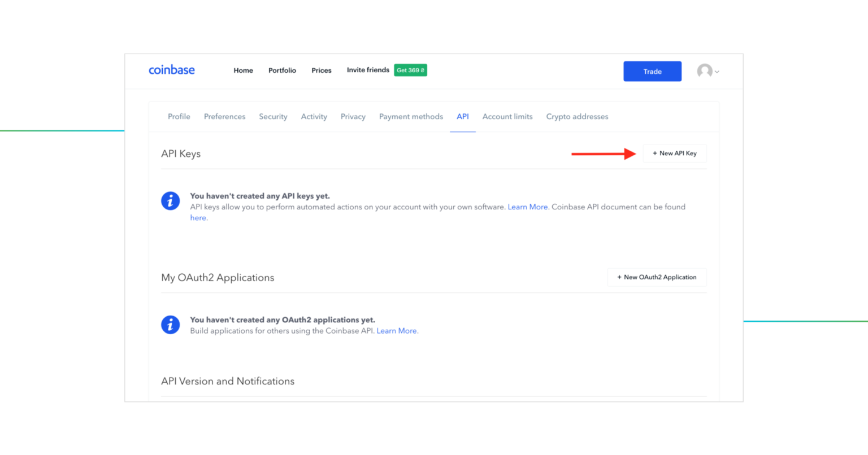Image resolution: width=868 pixels, height=455 pixels.
Task: Navigate to Portfolio in the top menu
Action: pos(282,70)
